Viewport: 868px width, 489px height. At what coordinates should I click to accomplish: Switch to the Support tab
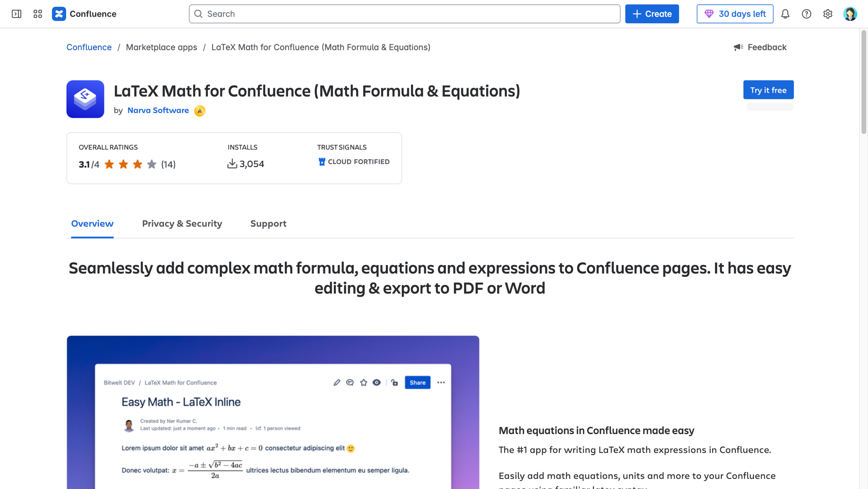(x=268, y=224)
